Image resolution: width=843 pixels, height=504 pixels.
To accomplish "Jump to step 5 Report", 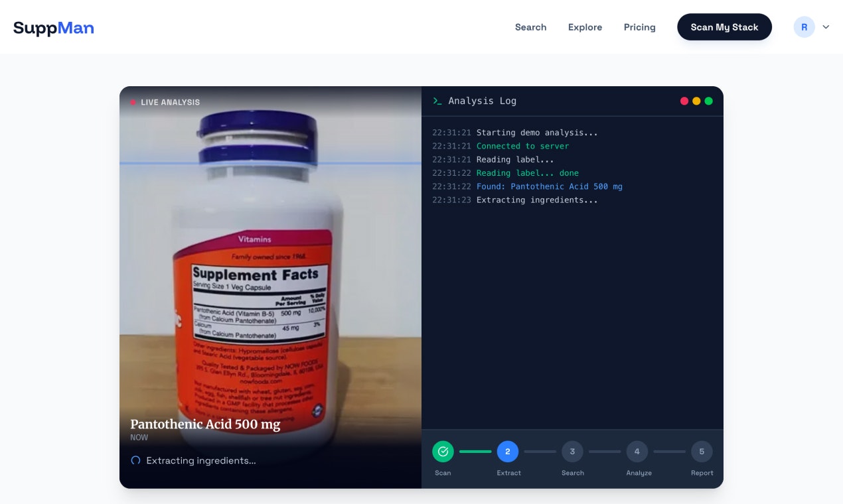I will [x=702, y=452].
